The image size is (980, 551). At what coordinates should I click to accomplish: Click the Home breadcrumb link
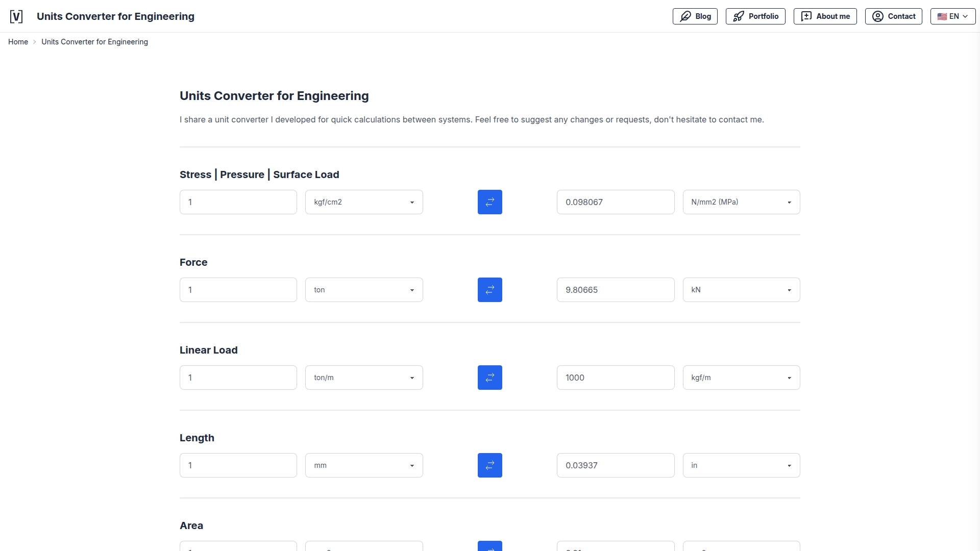point(18,41)
